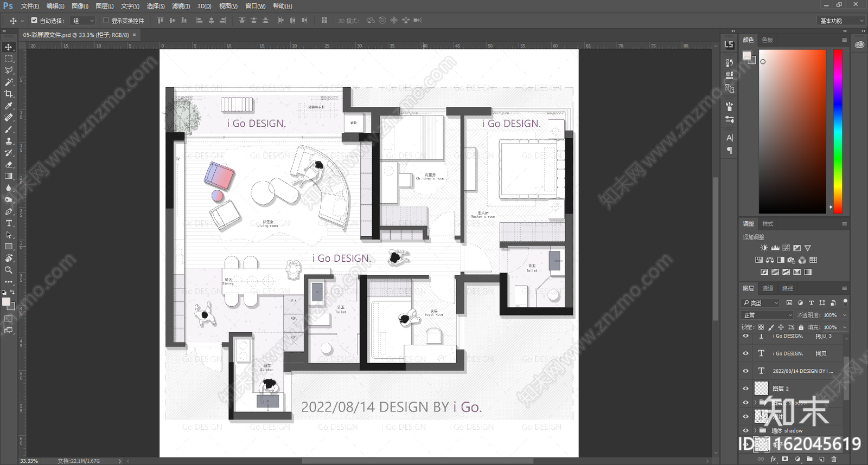Pick a color in the color field
Image resolution: width=868 pixels, height=465 pixels.
click(792, 132)
